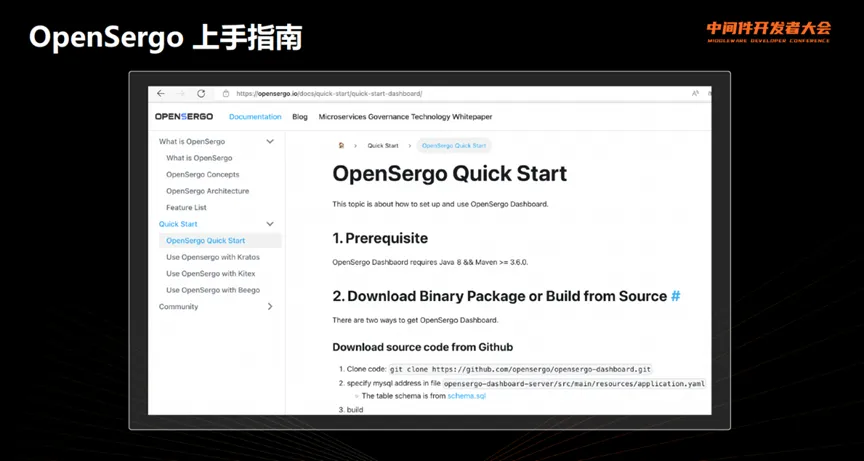Click the 1. Prerequisite heading
The width and height of the screenshot is (864, 461).
pos(380,238)
